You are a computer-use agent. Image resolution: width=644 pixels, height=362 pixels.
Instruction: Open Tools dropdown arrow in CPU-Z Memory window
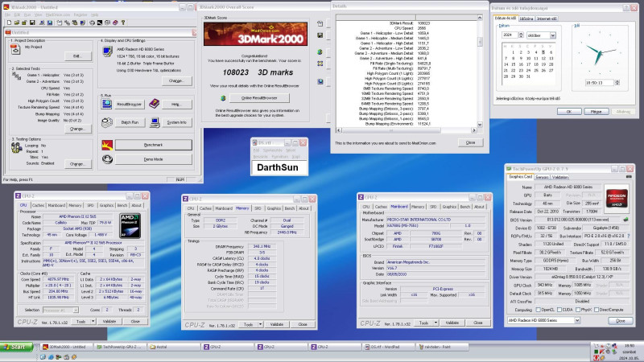coord(260,324)
